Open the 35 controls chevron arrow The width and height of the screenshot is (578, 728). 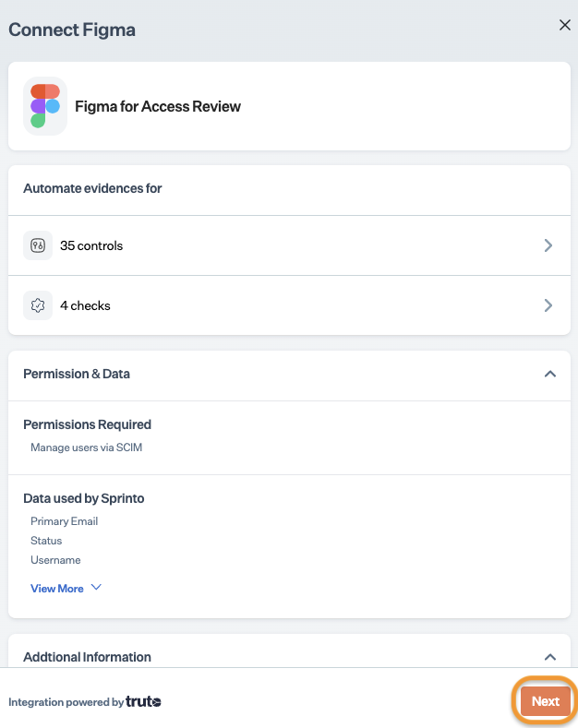(548, 245)
